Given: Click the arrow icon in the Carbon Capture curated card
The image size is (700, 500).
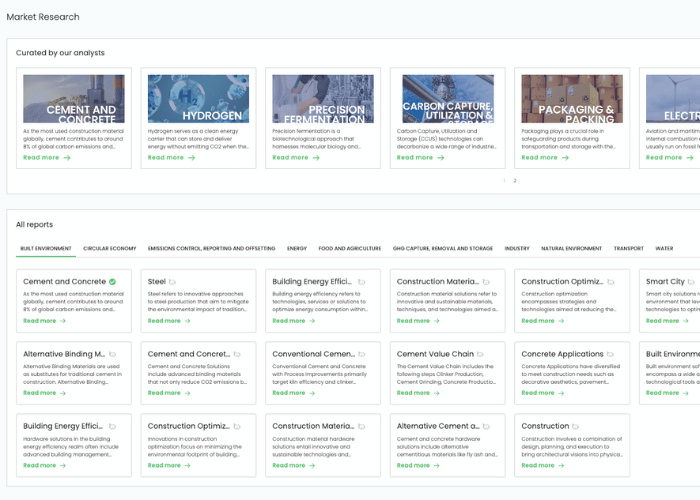Looking at the screenshot, I should [441, 158].
